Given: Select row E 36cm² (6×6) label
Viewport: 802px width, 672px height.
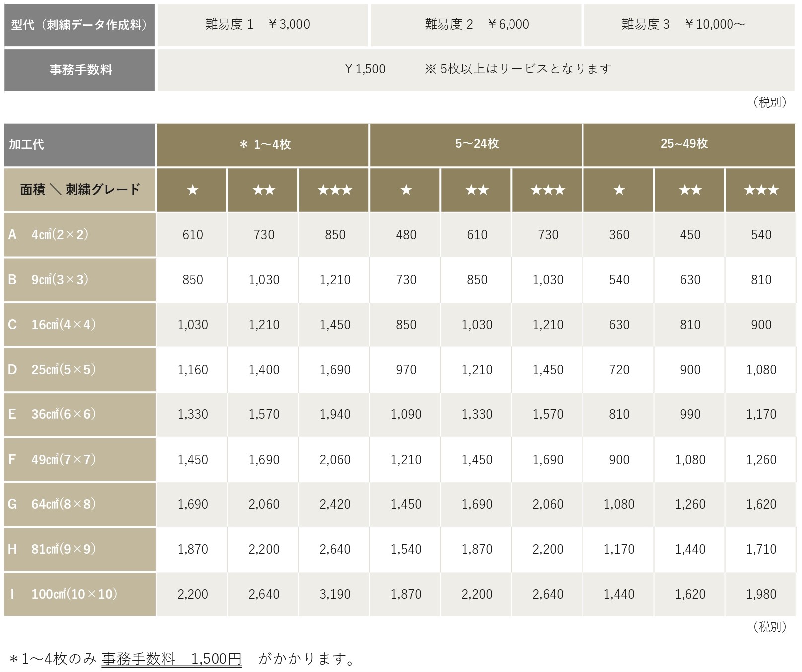Looking at the screenshot, I should 79,414.
